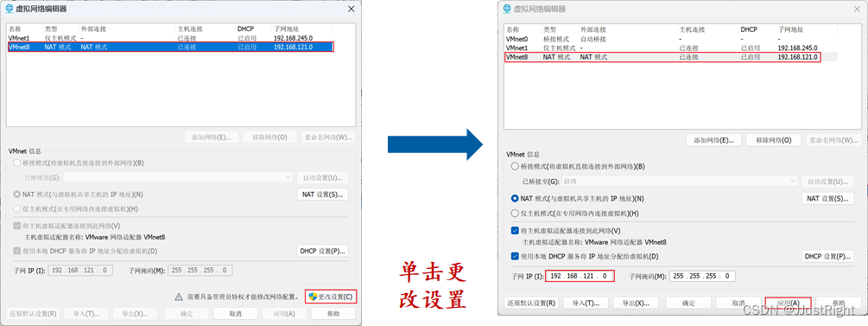The width and height of the screenshot is (868, 326).
Task: Click 子网掩码 field in left window
Action: (x=200, y=271)
